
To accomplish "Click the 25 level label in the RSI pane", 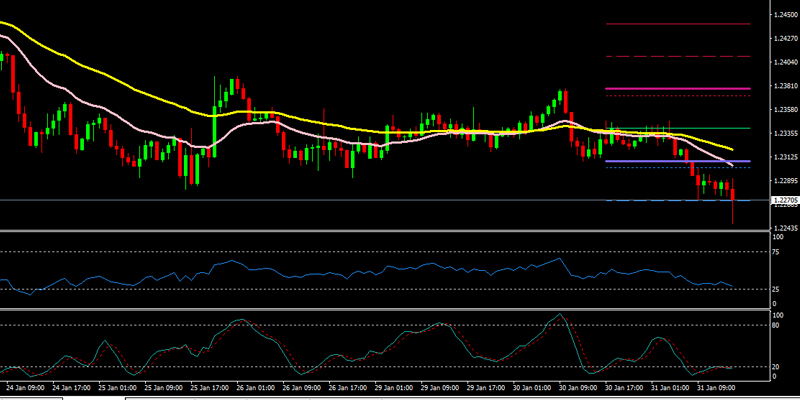I will (777, 289).
